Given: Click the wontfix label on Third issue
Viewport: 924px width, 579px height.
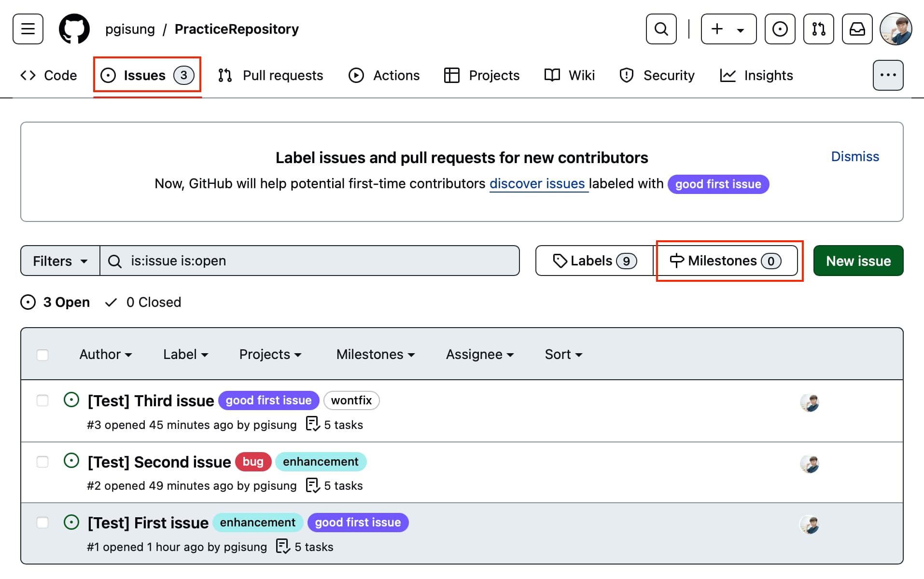Looking at the screenshot, I should coord(351,400).
